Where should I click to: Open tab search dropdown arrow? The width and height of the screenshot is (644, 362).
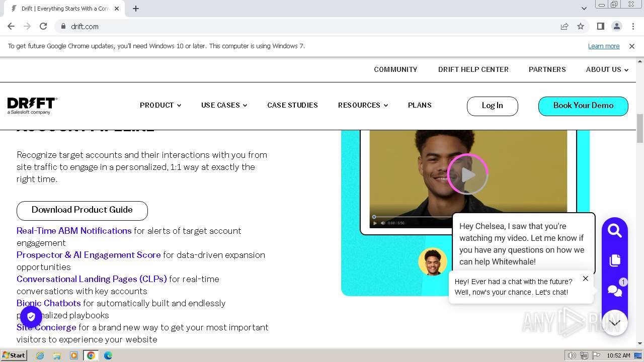[x=584, y=9]
